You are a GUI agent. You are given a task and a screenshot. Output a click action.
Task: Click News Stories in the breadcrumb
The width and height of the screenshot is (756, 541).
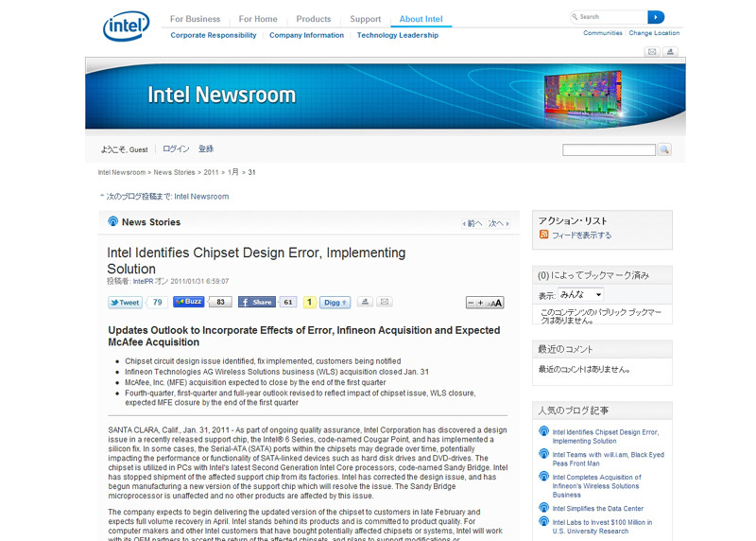coord(174,172)
